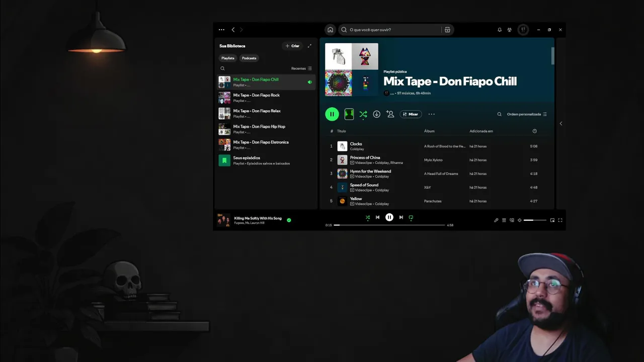Open the three-dots app menu at top left
Image resolution: width=644 pixels, height=362 pixels.
click(221, 30)
